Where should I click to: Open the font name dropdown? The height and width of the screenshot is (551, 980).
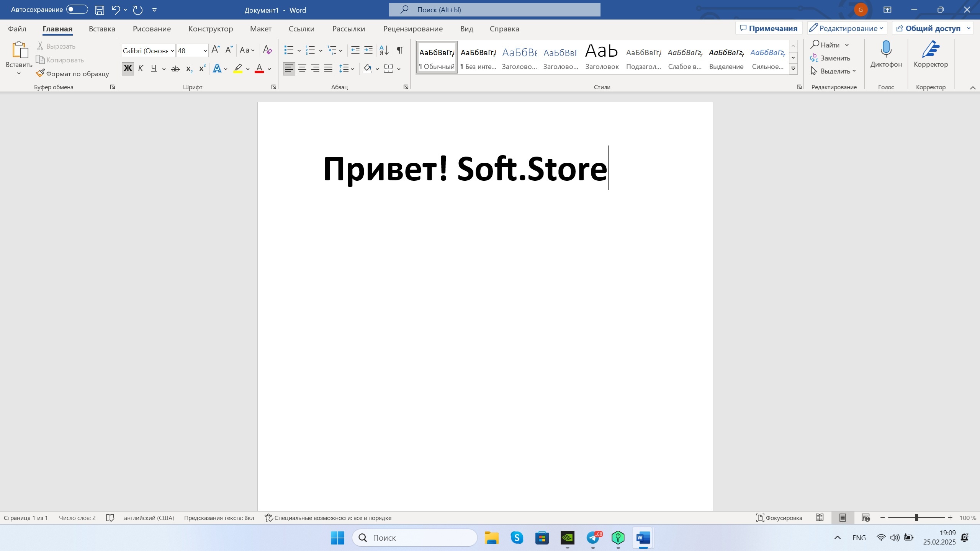click(x=173, y=51)
